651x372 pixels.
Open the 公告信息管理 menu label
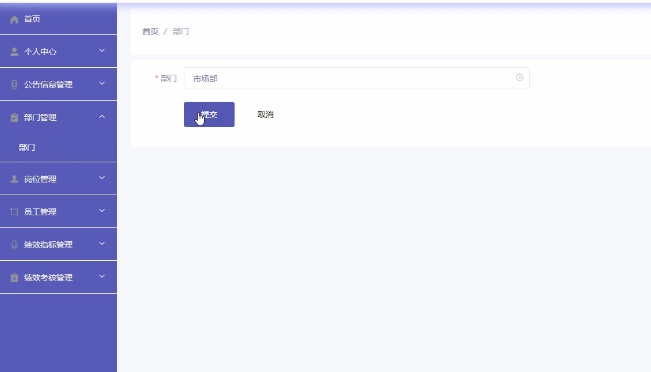coord(48,84)
